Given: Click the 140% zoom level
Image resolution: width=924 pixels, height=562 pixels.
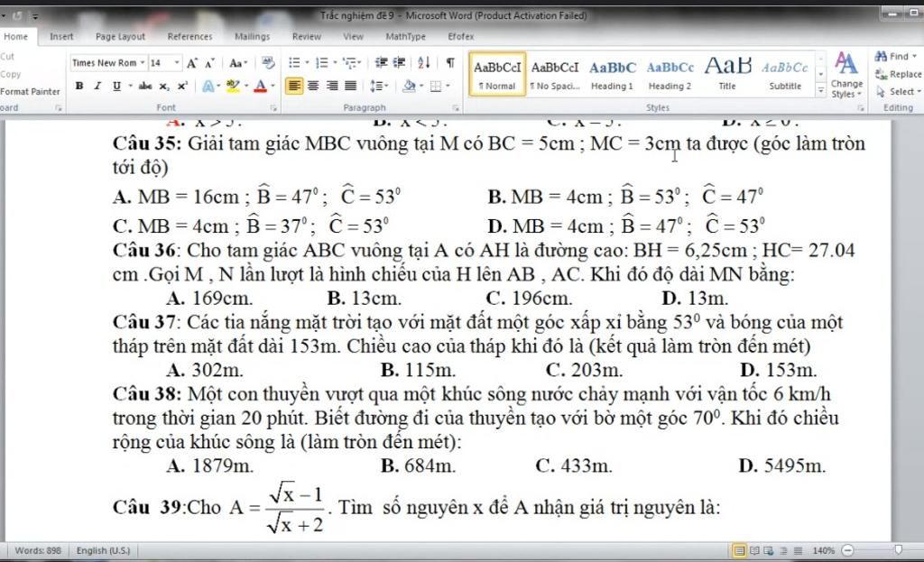Looking at the screenshot, I should point(824,551).
